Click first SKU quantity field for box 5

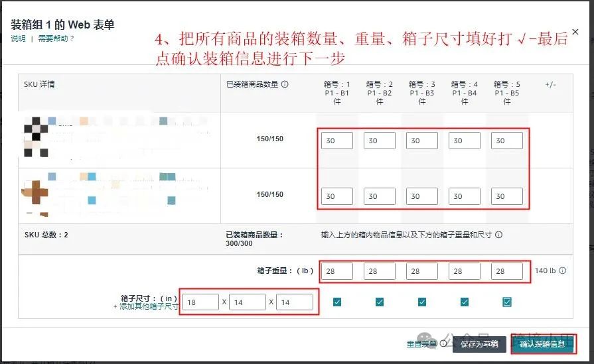[507, 141]
